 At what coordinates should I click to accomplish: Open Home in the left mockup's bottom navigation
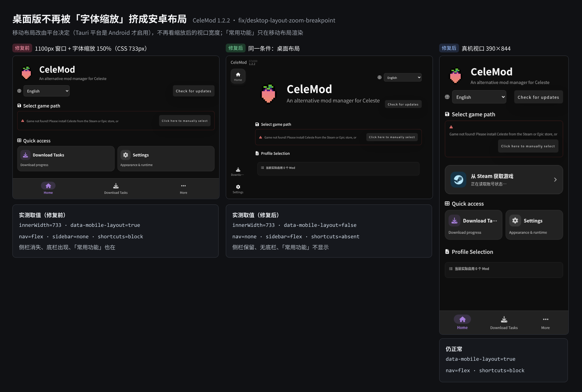click(x=48, y=188)
